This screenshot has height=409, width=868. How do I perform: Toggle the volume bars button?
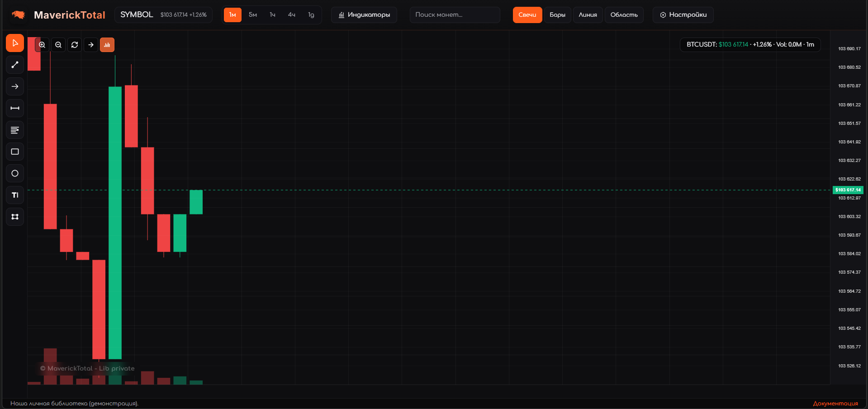[x=107, y=45]
